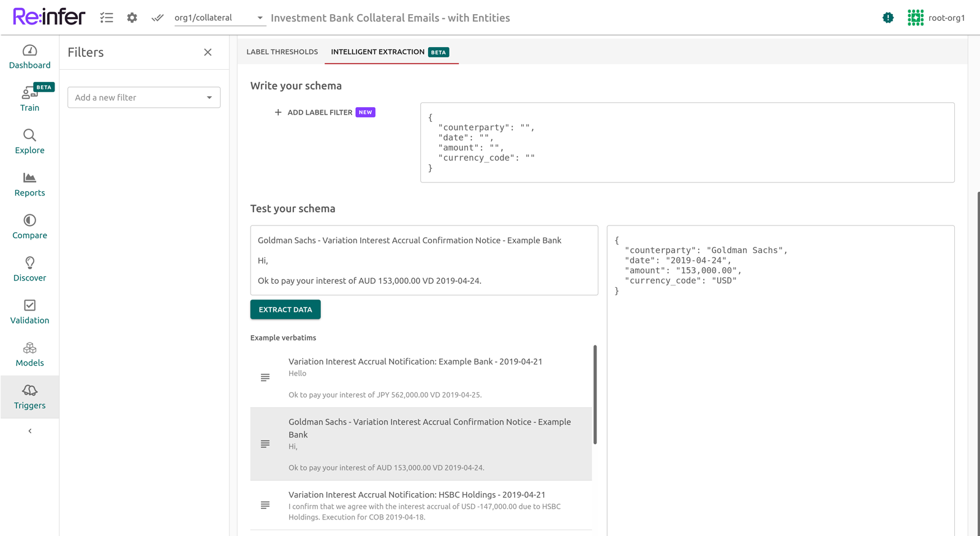The height and width of the screenshot is (536, 980).
Task: Select the Goldman Sachs example verbatim
Action: 421,444
